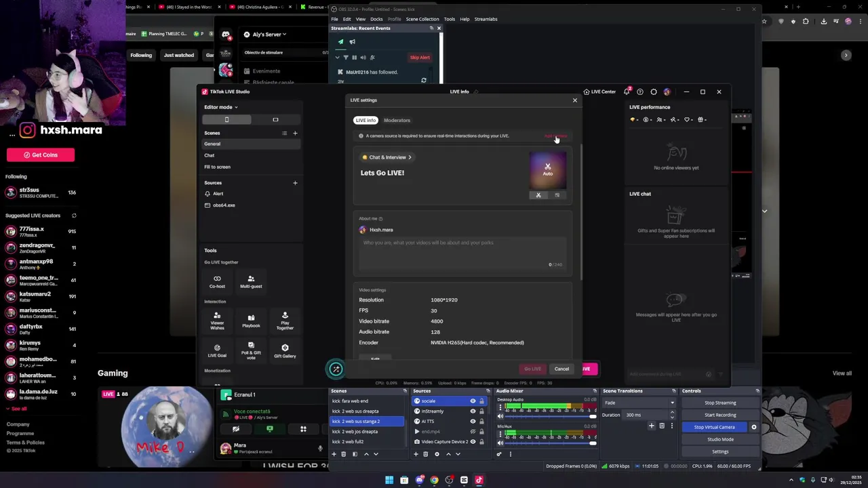
Task: Adjust the Desktop Audio volume slider
Action: click(x=551, y=416)
